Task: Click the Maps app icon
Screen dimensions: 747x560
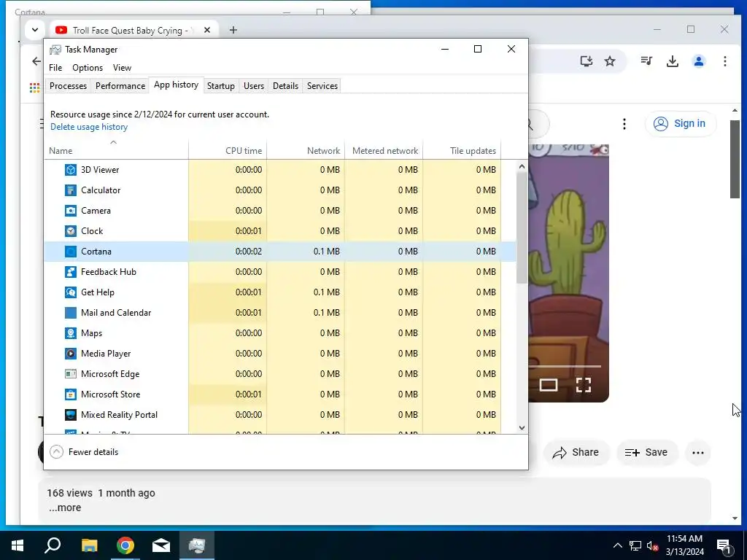Action: [x=71, y=333]
